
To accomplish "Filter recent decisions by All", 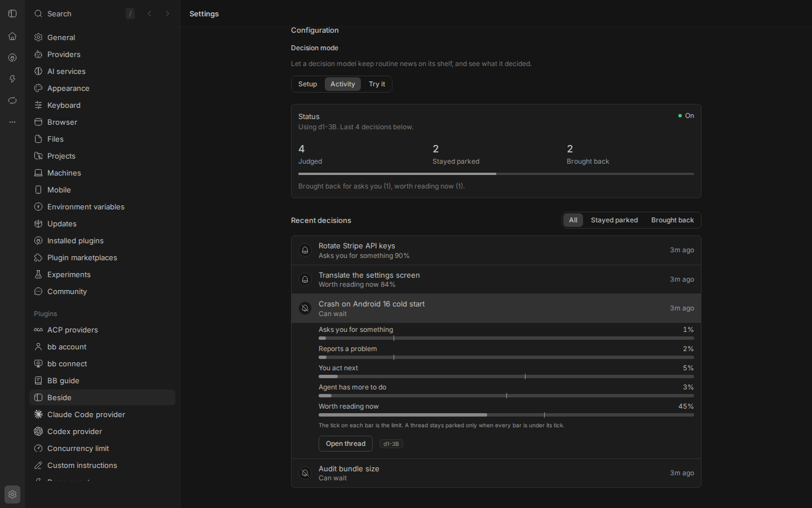I will [573, 220].
